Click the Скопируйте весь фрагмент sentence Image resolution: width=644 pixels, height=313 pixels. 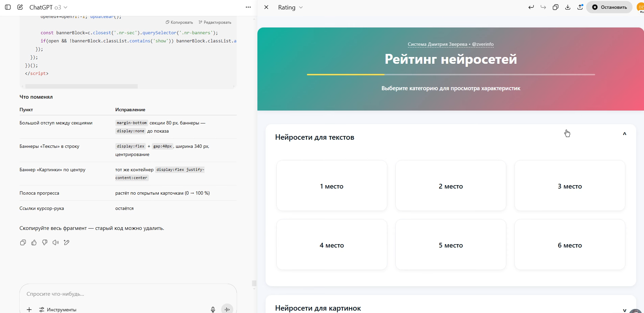tap(92, 228)
